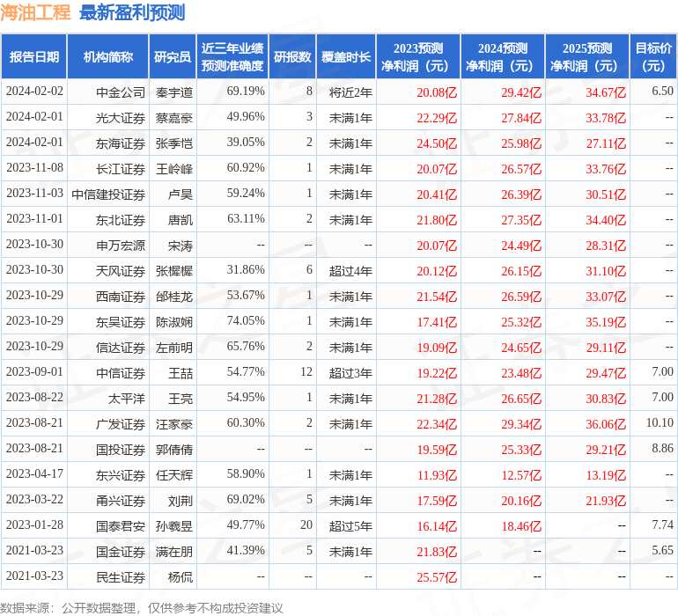Click researcher name 邰桂龙
Image resolution: width=678 pixels, height=616 pixels.
tap(173, 296)
